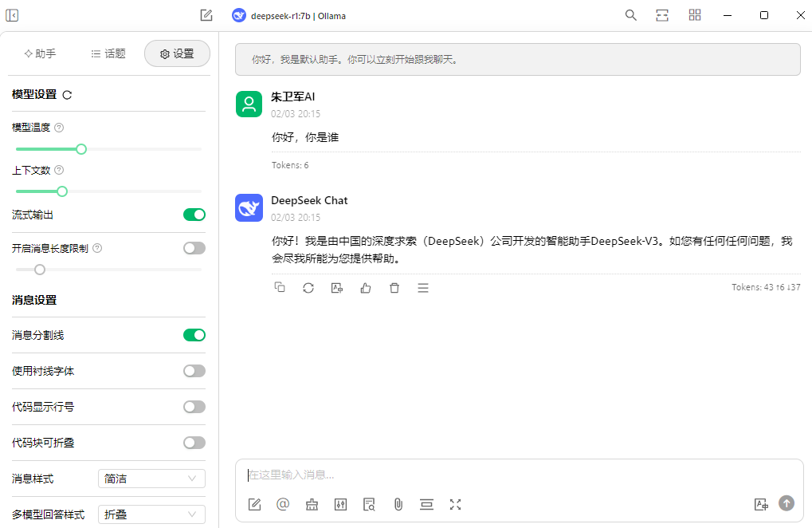812x528 pixels.
Task: Turn on 代码块可折叠 switch
Action: tap(194, 443)
